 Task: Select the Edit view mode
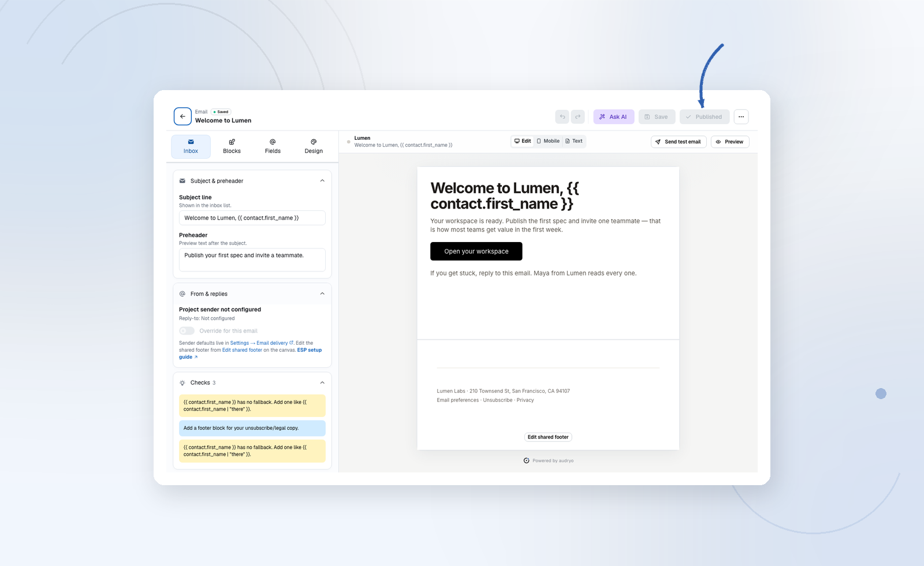(523, 141)
